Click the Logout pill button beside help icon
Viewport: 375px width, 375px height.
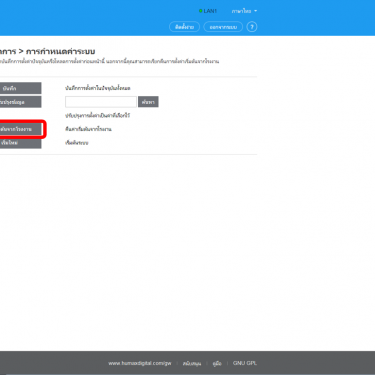(x=223, y=27)
